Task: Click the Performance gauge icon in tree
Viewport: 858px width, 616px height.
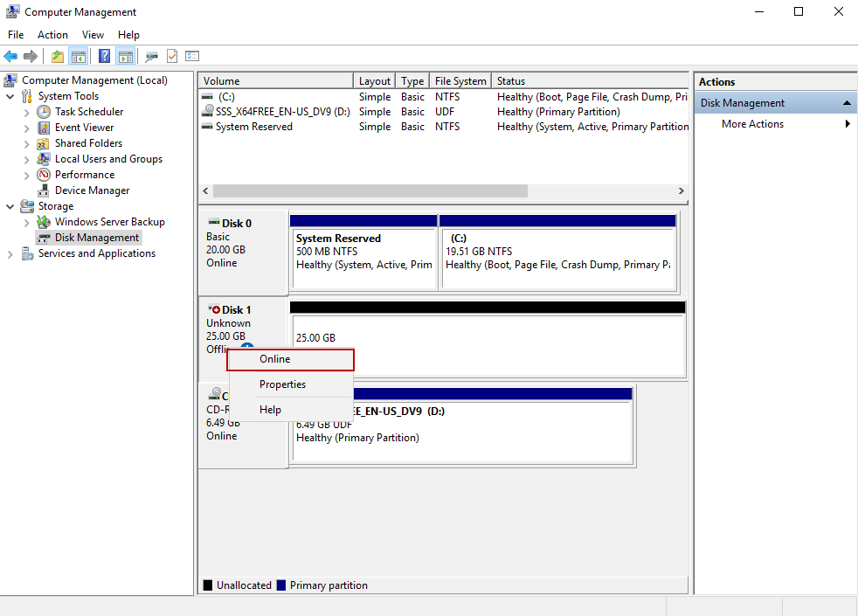Action: [x=44, y=175]
